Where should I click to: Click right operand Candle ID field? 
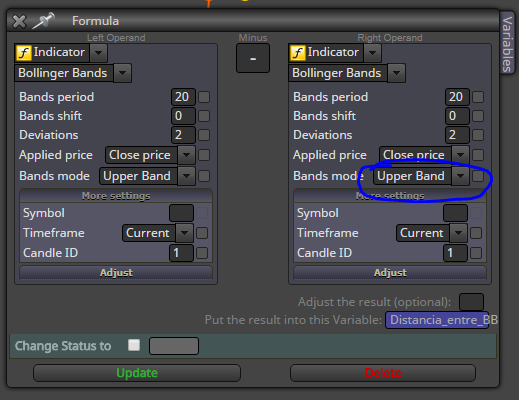[x=455, y=253]
